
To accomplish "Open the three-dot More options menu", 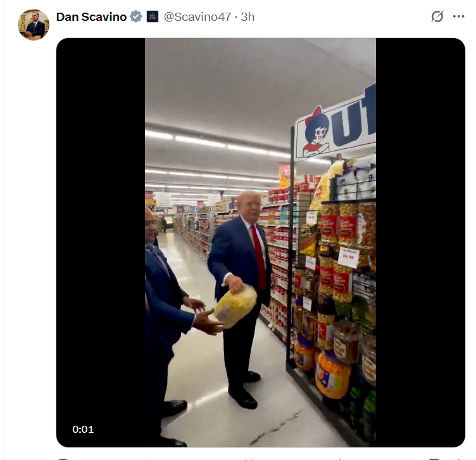I will click(x=458, y=16).
